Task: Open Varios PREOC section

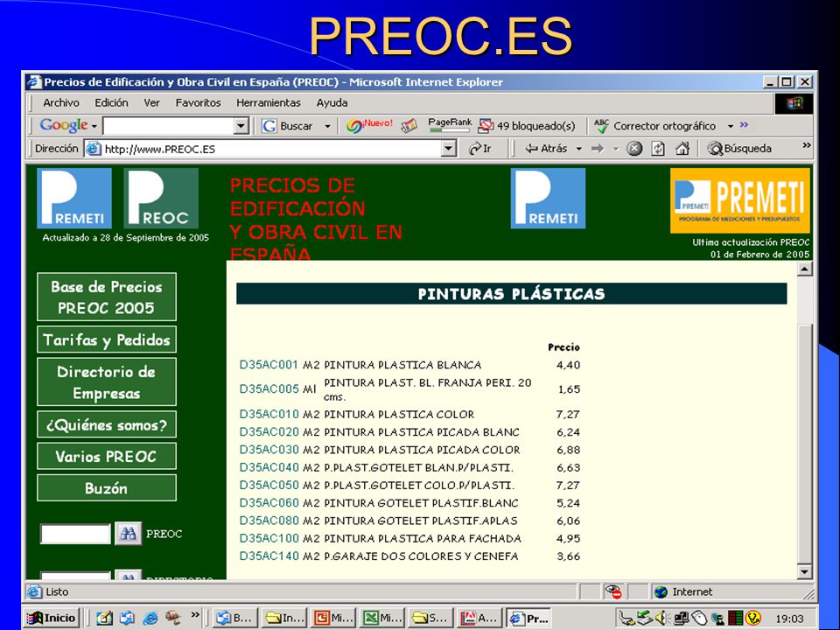Action: point(107,457)
